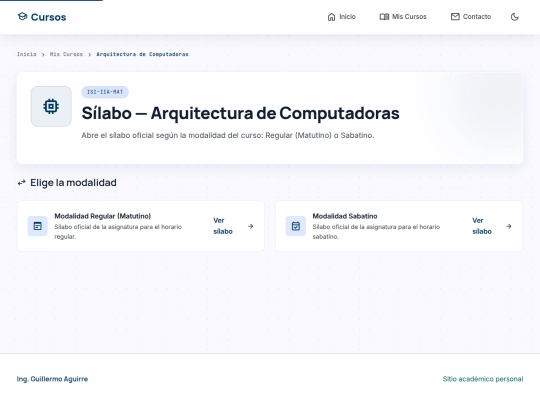Click the CPU chip icon in the header card
This screenshot has height=405, width=540.
51,106
